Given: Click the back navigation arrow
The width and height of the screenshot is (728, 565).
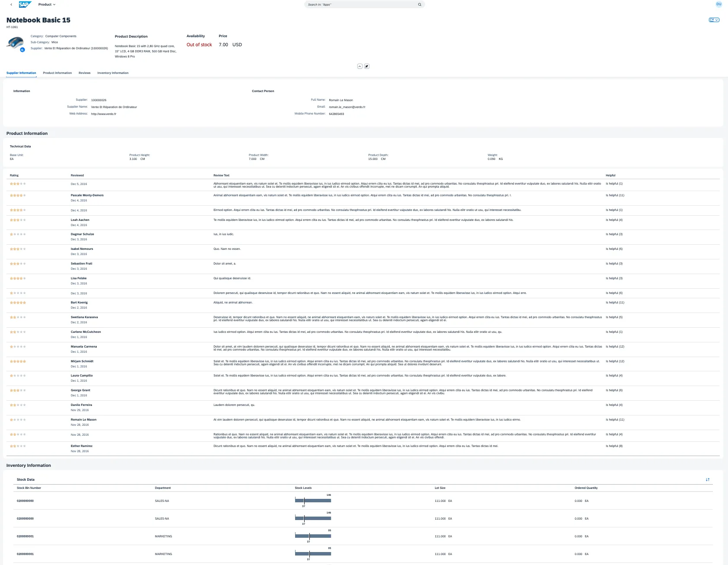Looking at the screenshot, I should pyautogui.click(x=11, y=4).
